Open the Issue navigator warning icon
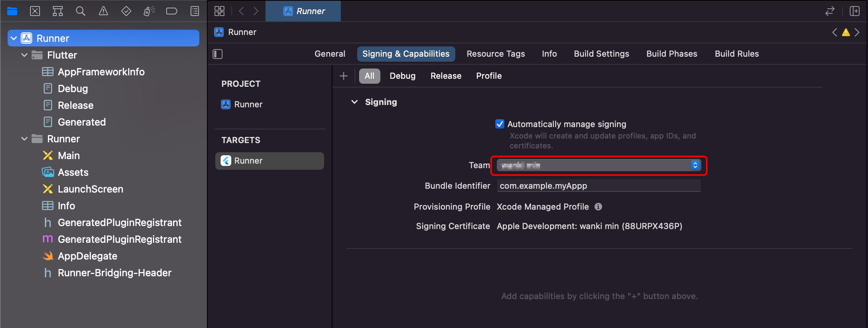Viewport: 868px width, 328px height. point(103,11)
